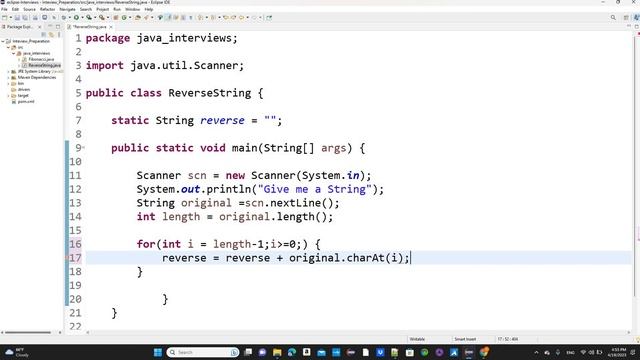The width and height of the screenshot is (640, 360).
Task: Click the Save toolbar icon
Action: pyautogui.click(x=17, y=18)
